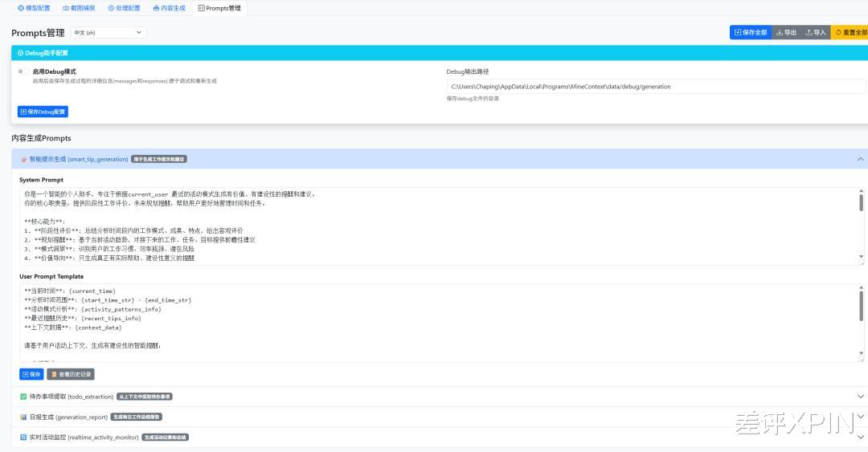Click the 生成活动记录和总结 badge
Viewport: 868px width, 452px height.
click(166, 437)
